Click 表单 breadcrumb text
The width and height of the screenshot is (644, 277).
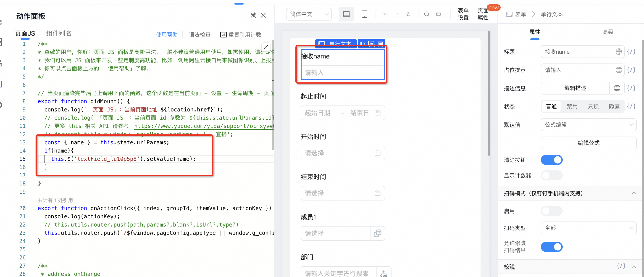(x=521, y=14)
